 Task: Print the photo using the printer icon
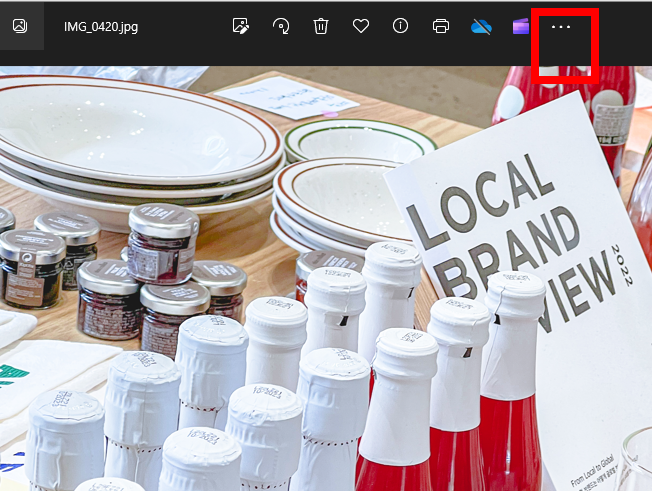[441, 26]
